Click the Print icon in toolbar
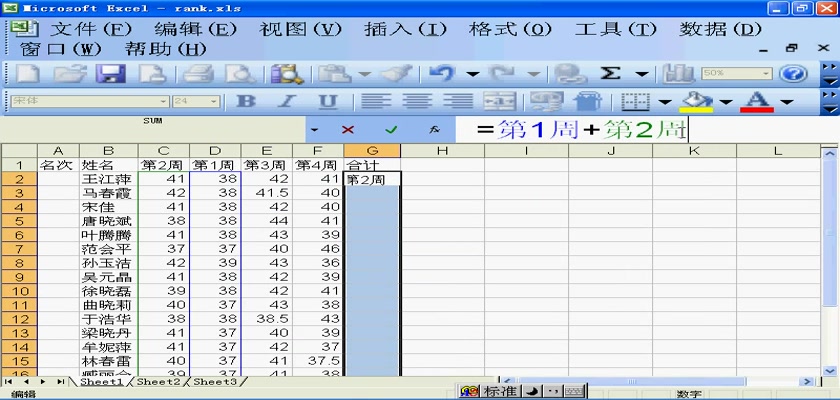The image size is (840, 400). click(198, 74)
